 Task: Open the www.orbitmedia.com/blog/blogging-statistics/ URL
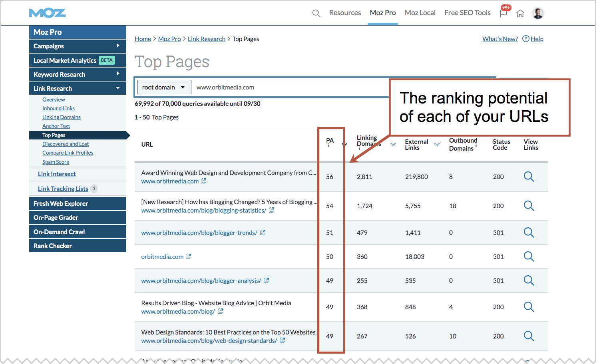204,210
